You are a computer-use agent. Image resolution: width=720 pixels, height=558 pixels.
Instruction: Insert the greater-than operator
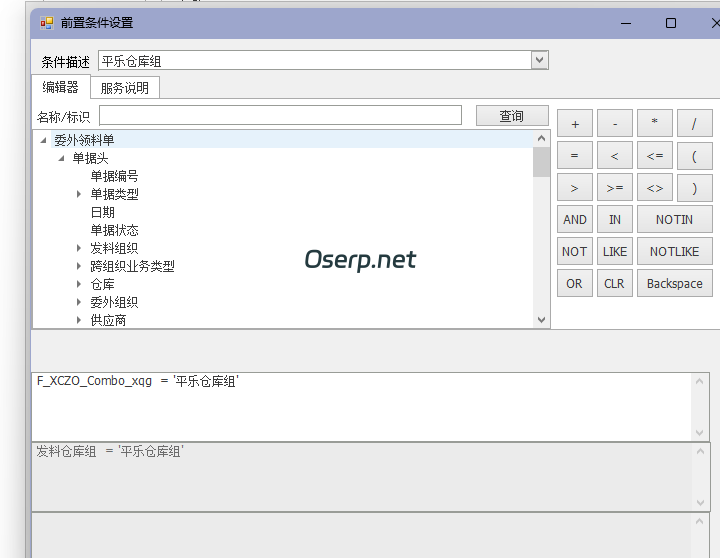click(x=575, y=187)
